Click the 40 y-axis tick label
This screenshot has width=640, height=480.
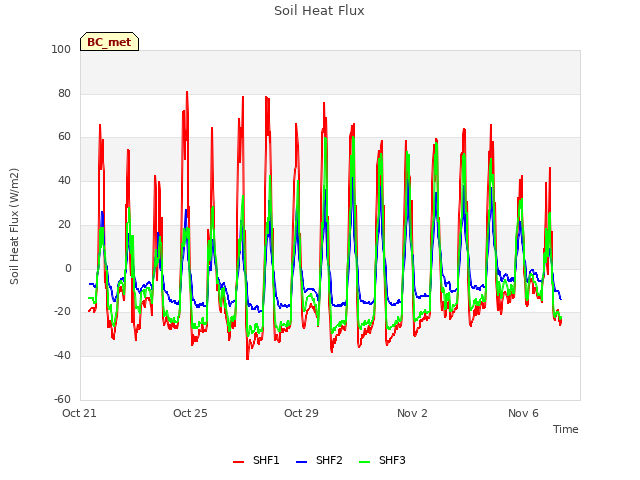pos(64,180)
